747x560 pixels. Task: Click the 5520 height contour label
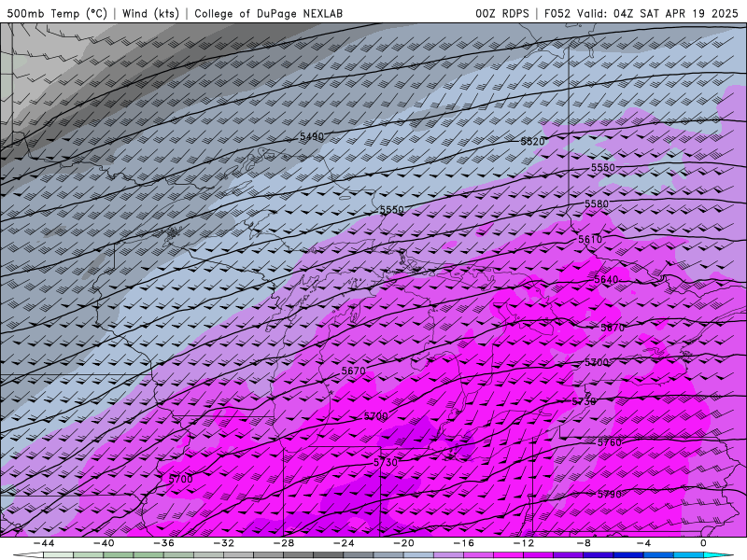click(x=532, y=142)
